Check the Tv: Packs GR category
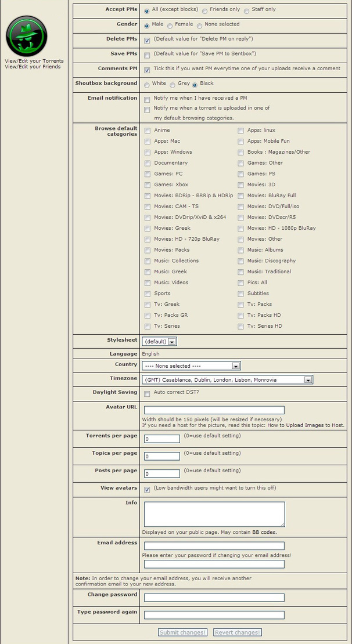 click(x=147, y=316)
